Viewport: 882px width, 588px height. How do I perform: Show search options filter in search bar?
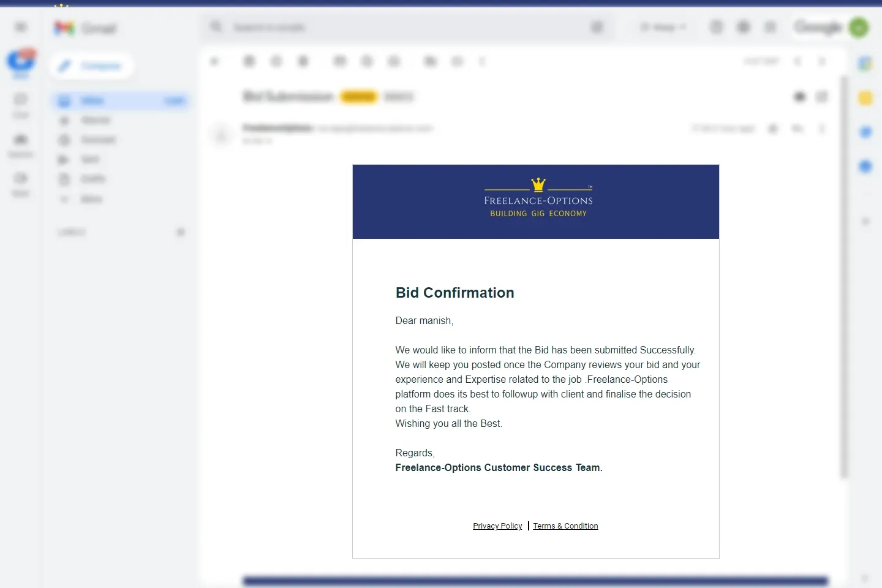(597, 27)
